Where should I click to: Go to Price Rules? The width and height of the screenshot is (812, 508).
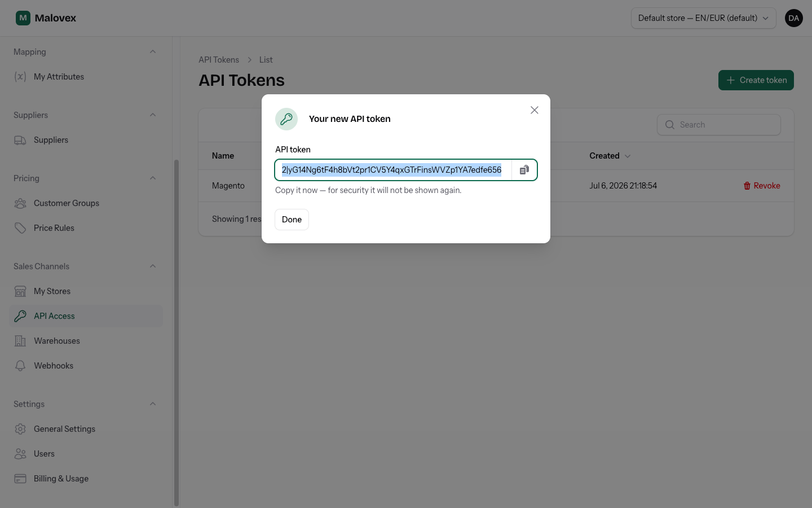pyautogui.click(x=86, y=228)
